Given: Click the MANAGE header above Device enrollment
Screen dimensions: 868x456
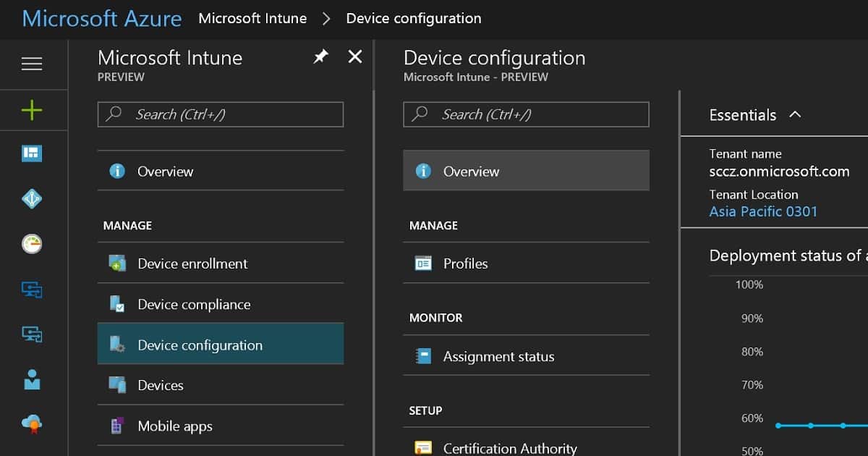Looking at the screenshot, I should coord(127,225).
